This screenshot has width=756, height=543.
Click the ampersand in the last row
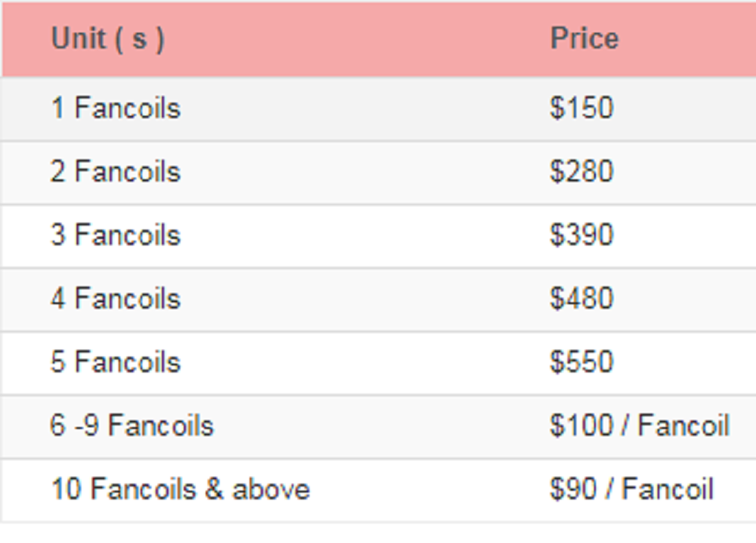[x=214, y=489]
